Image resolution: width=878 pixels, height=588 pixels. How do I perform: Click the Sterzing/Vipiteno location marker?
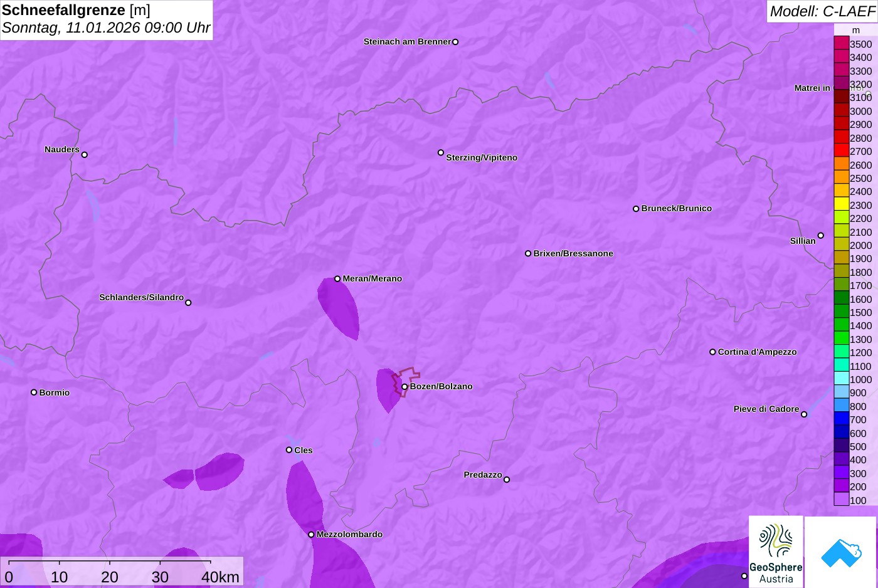click(441, 152)
